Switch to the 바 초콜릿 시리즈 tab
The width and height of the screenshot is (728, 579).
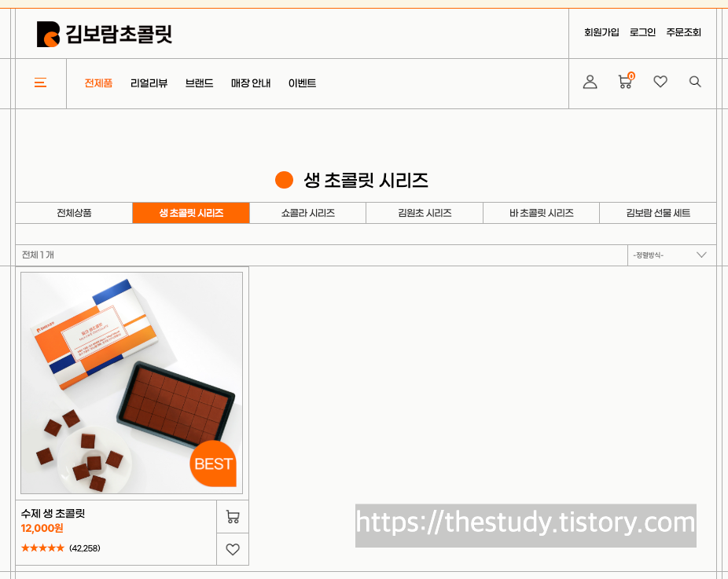[x=542, y=213]
